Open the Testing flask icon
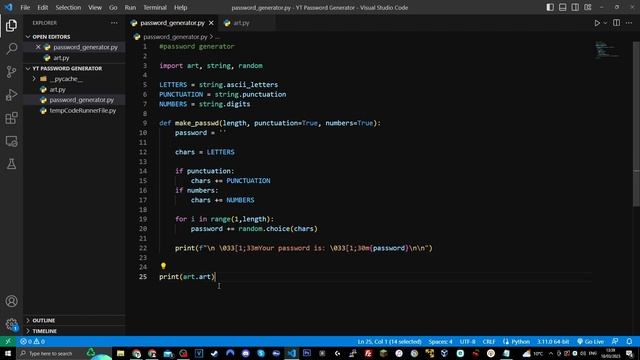The width and height of the screenshot is (640, 360). click(x=11, y=164)
